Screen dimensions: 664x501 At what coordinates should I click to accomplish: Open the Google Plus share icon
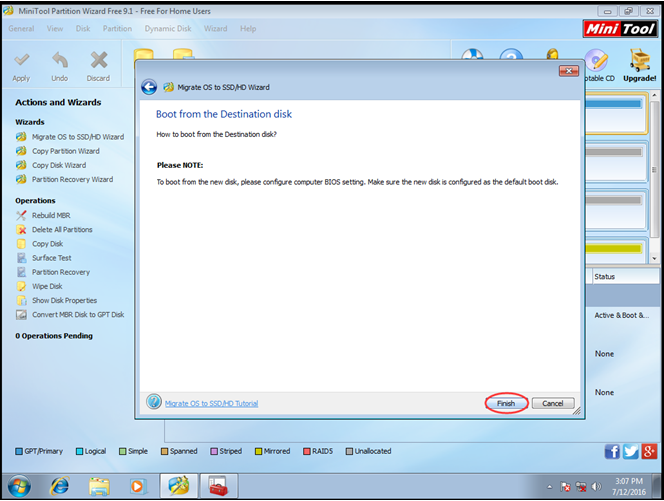(649, 451)
